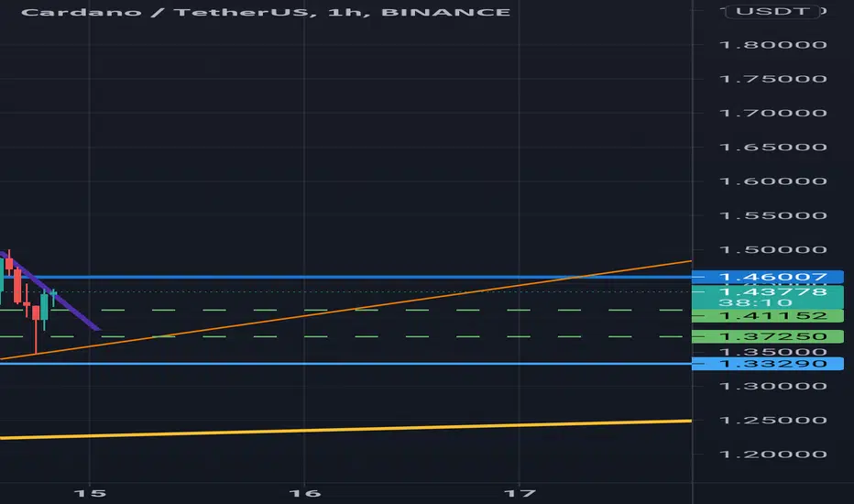
Task: Click the 1.65000 price axis value
Action: click(772, 148)
